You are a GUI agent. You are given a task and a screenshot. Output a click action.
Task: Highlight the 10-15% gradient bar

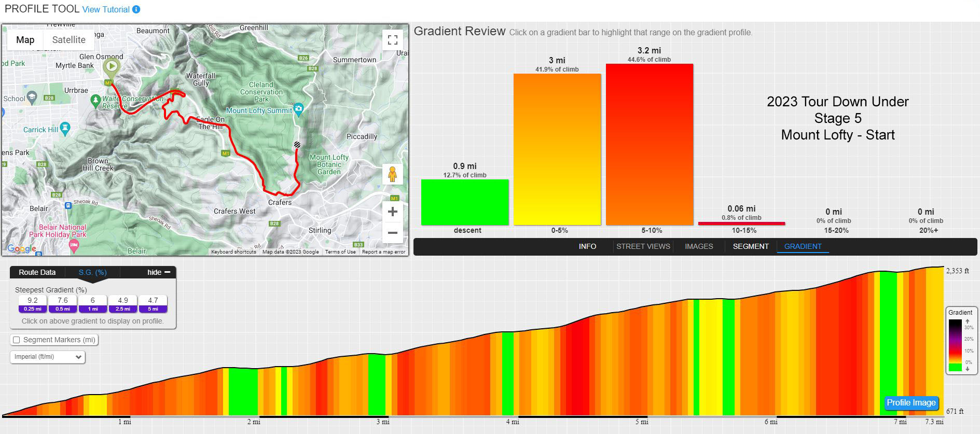[x=742, y=223]
